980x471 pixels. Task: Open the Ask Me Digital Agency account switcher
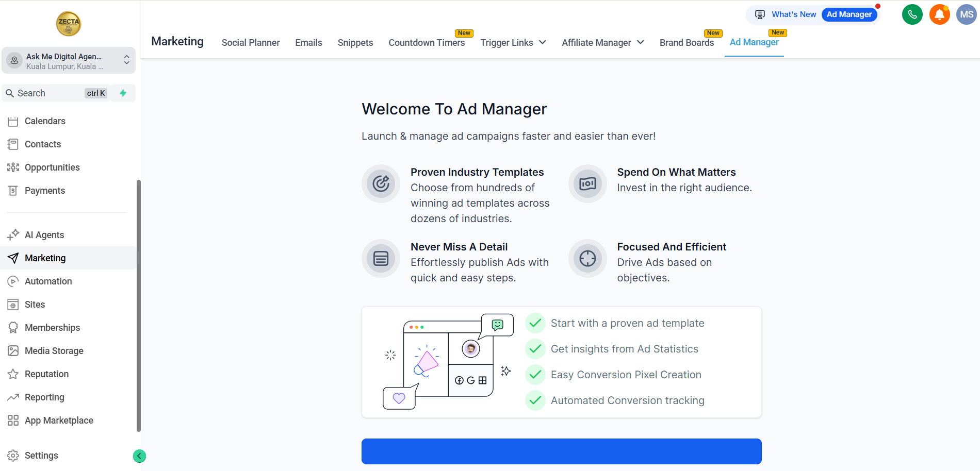click(x=69, y=61)
